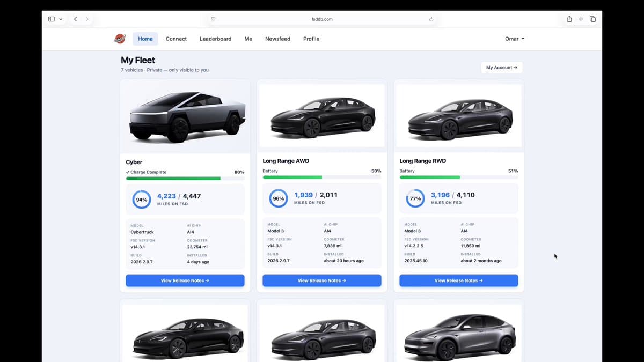
Task: Click build number 2025.45.10
Action: [416, 261]
